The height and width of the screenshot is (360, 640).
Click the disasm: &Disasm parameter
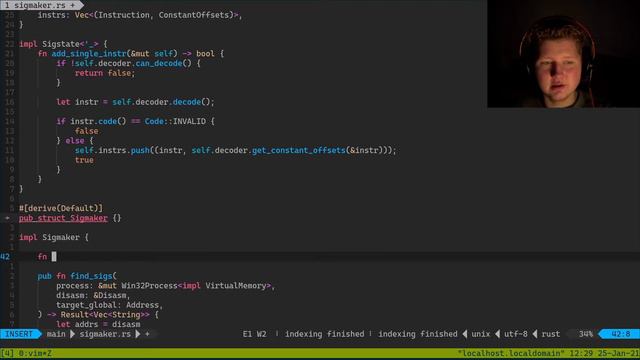pyautogui.click(x=93, y=295)
